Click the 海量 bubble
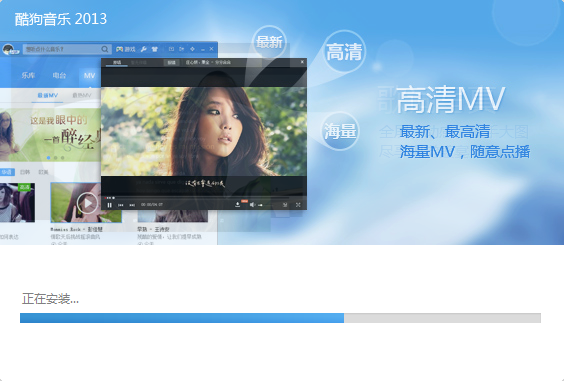The image size is (564, 381). click(340, 131)
